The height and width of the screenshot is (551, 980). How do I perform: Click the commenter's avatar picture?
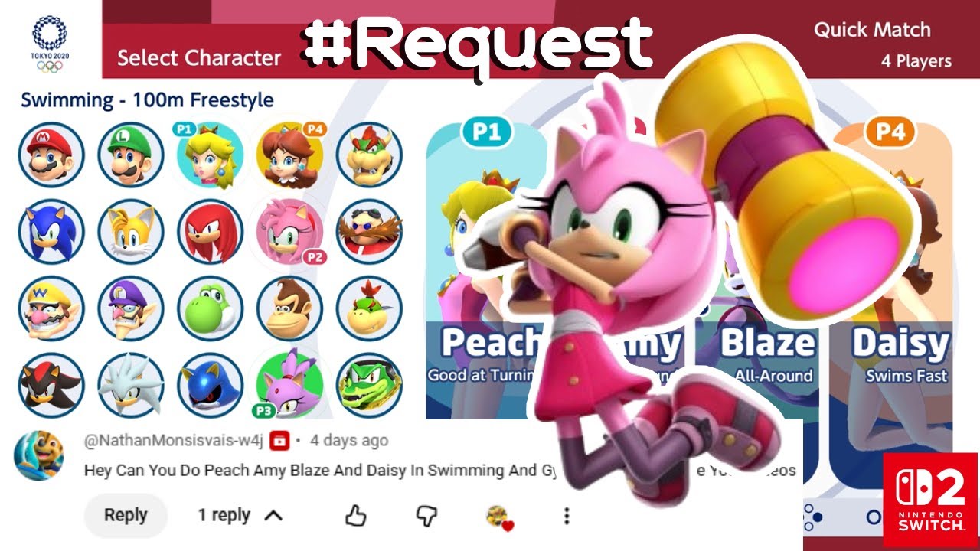point(39,455)
